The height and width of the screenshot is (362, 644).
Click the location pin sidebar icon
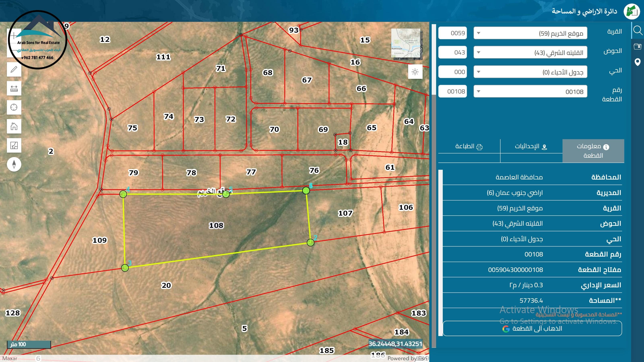[x=638, y=62]
